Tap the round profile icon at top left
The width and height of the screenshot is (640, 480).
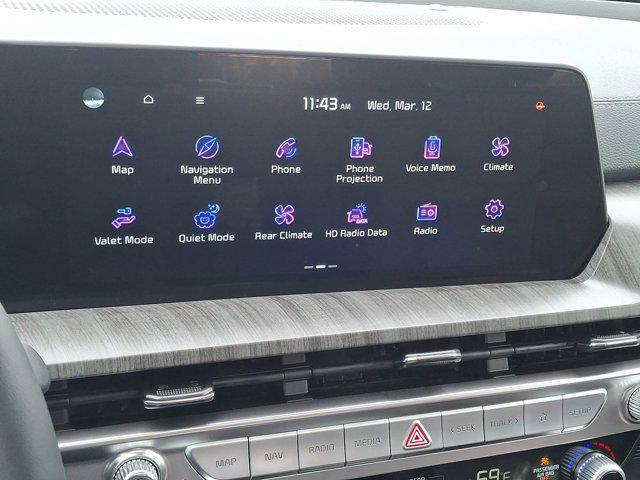pos(93,98)
